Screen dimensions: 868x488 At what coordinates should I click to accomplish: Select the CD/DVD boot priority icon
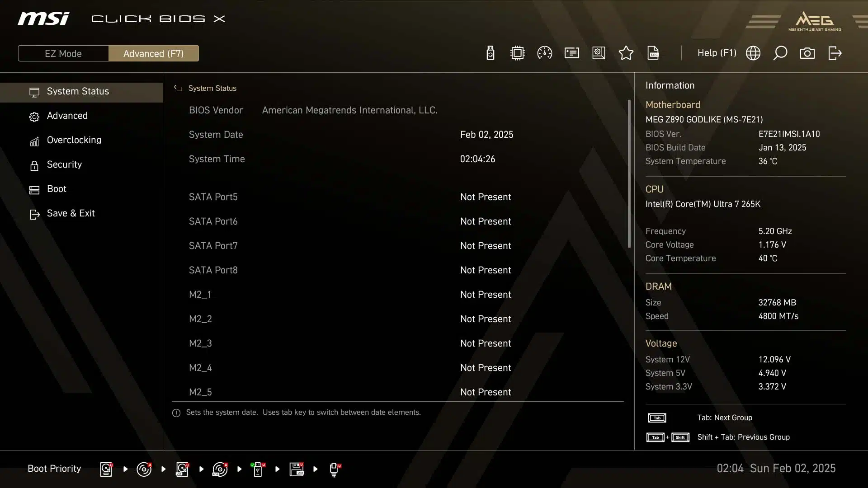click(144, 469)
